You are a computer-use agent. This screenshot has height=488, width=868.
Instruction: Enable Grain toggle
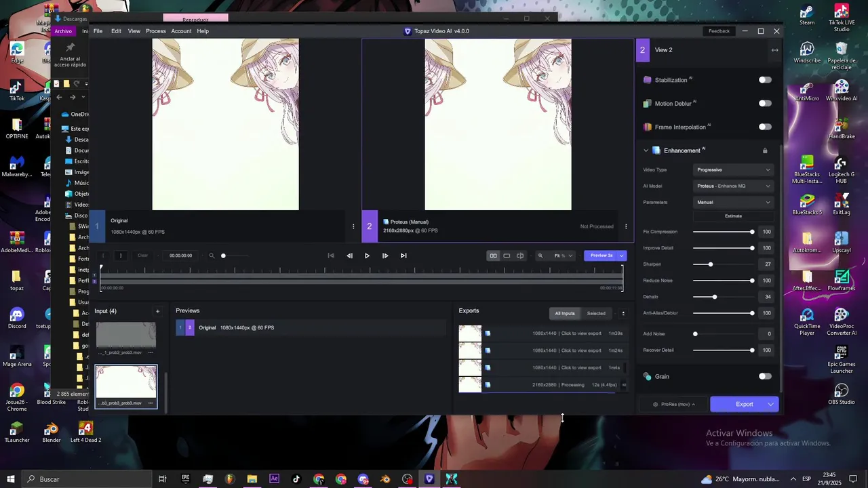(765, 376)
